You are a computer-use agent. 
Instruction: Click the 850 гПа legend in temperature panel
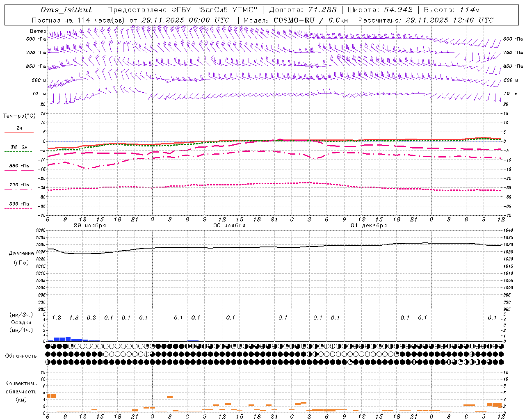click(x=19, y=166)
